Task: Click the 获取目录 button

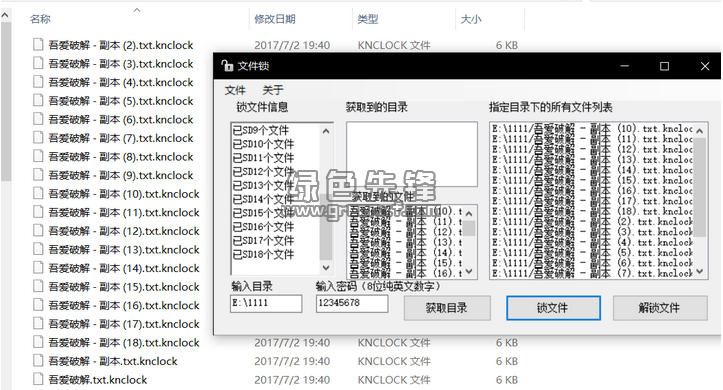Action: click(447, 308)
